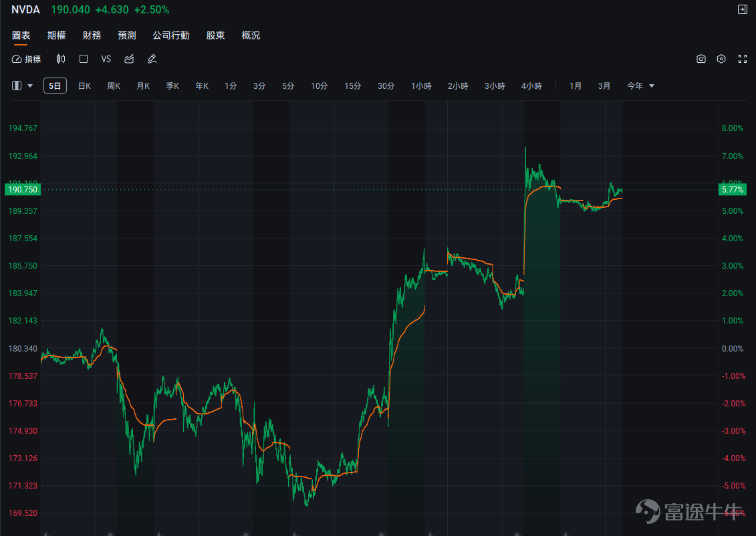
Task: Expand the layout selector dropdown
Action: coord(22,86)
